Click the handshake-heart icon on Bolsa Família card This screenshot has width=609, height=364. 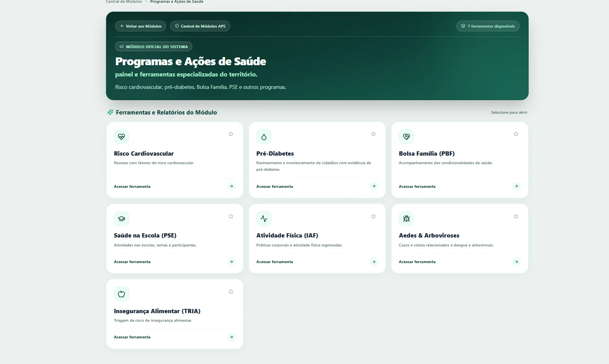(406, 137)
